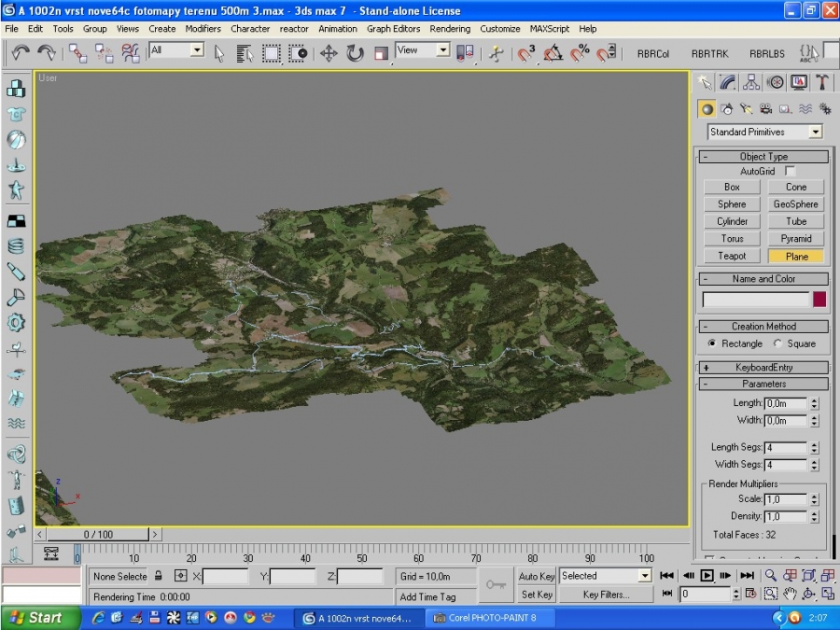
Task: Select the Rotate transform tool
Action: click(355, 53)
